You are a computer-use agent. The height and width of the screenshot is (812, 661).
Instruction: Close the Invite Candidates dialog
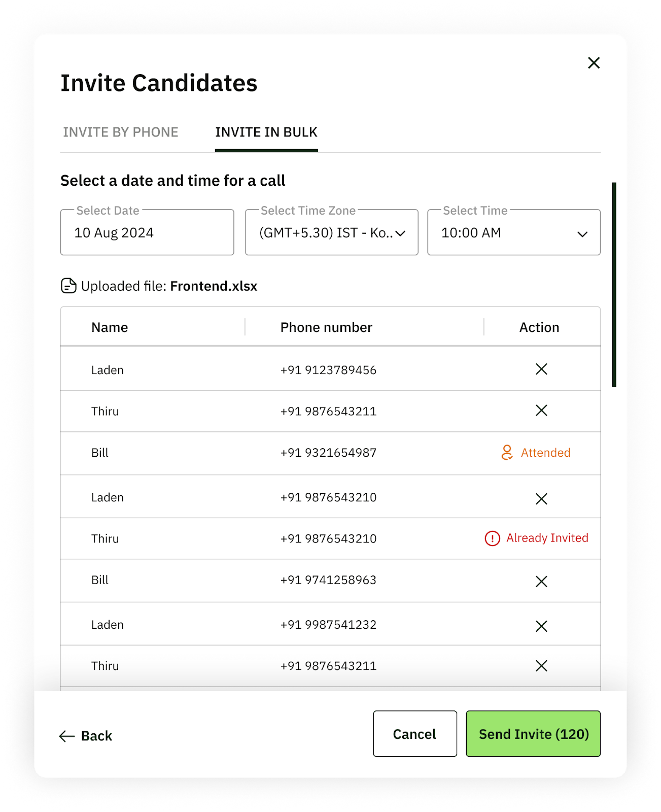pos(594,63)
